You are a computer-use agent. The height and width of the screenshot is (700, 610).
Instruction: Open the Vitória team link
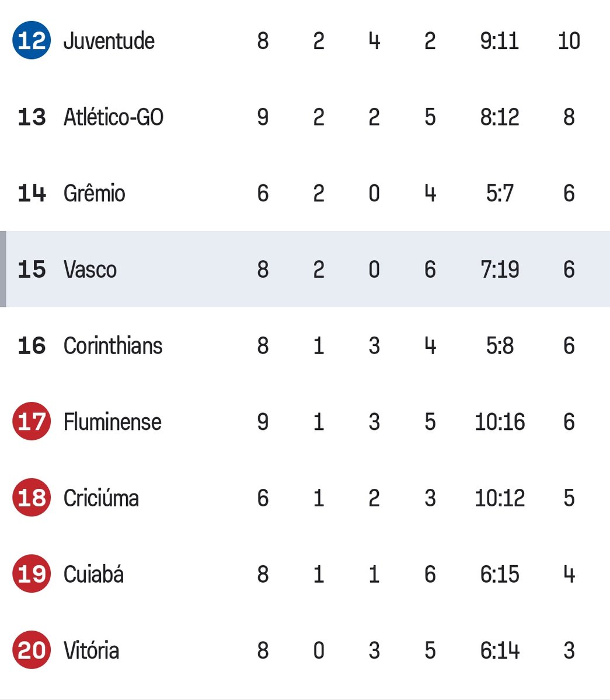[x=91, y=650]
